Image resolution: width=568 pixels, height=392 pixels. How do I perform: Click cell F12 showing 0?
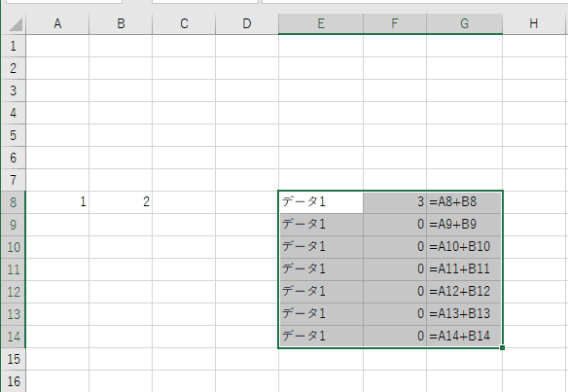pyautogui.click(x=395, y=291)
